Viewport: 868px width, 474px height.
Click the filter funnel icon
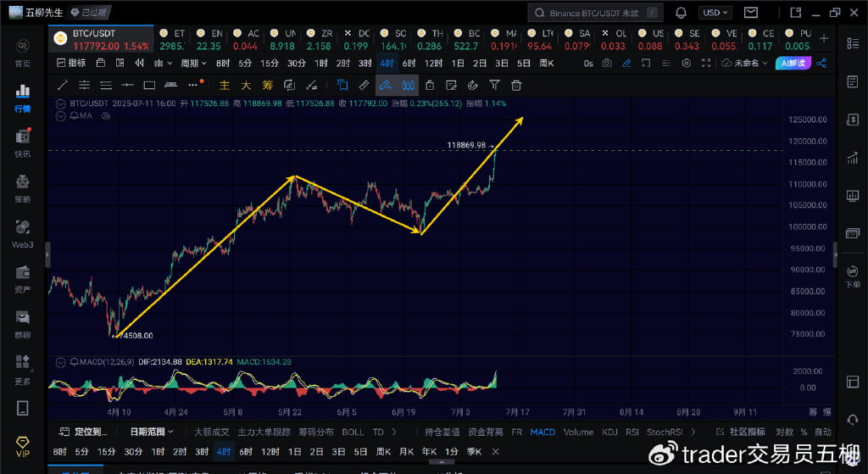click(x=494, y=85)
